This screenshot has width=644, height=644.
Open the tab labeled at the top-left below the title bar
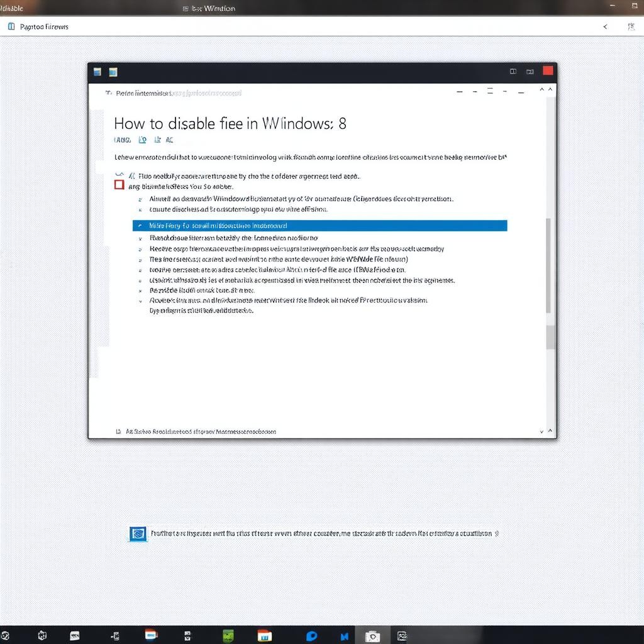coord(44,26)
